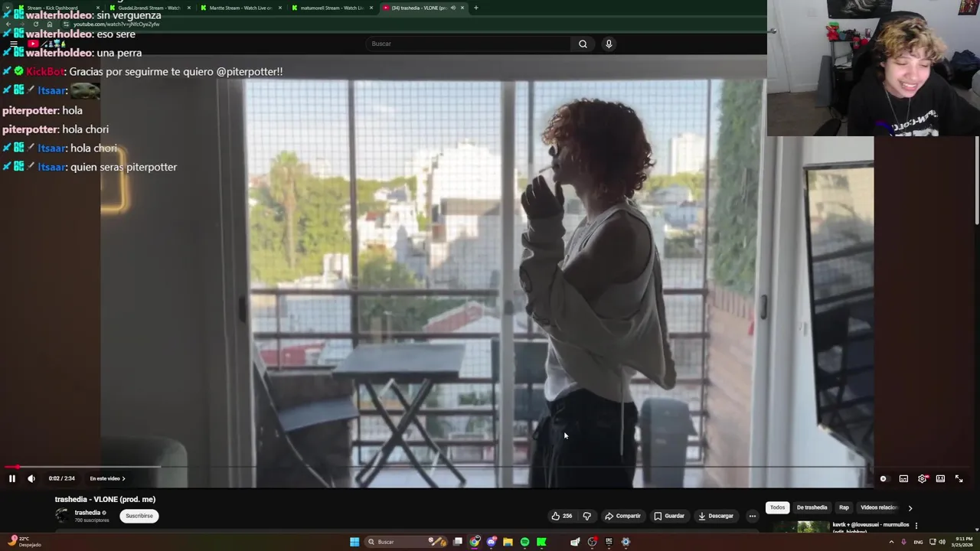
Task: Click the Compartir share button
Action: [622, 516]
